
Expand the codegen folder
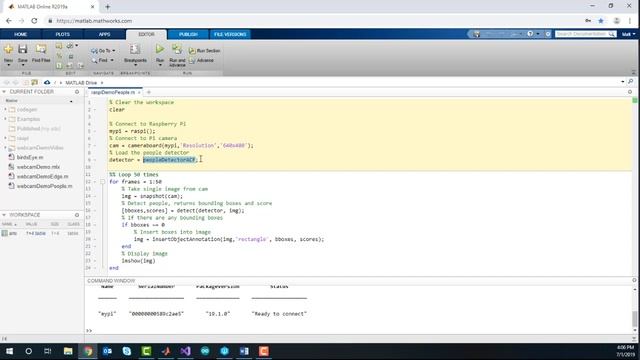click(x=5, y=109)
